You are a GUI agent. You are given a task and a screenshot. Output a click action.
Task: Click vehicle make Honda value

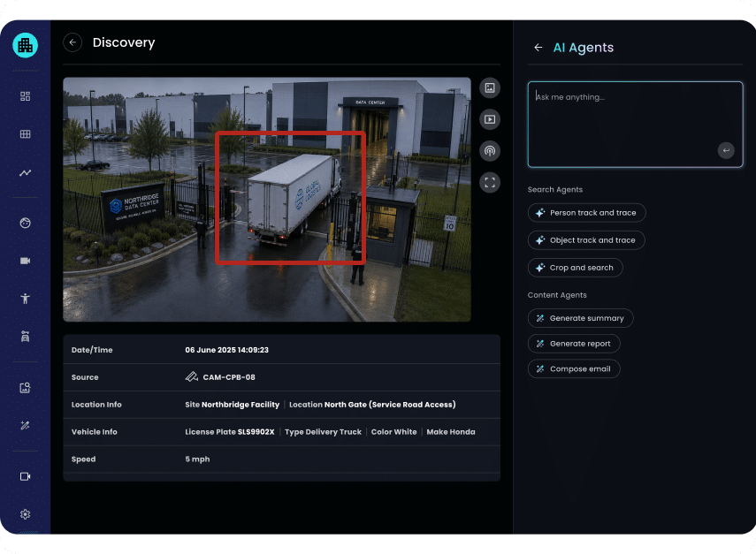[463, 432]
